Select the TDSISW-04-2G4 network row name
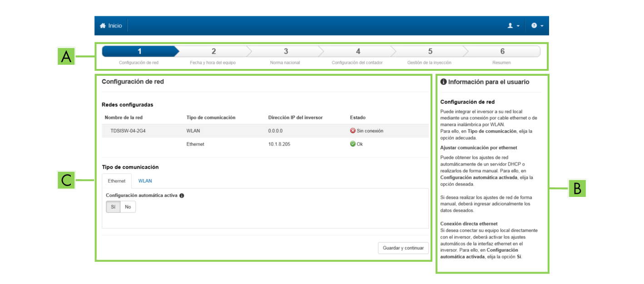The height and width of the screenshot is (284, 644). point(128,131)
